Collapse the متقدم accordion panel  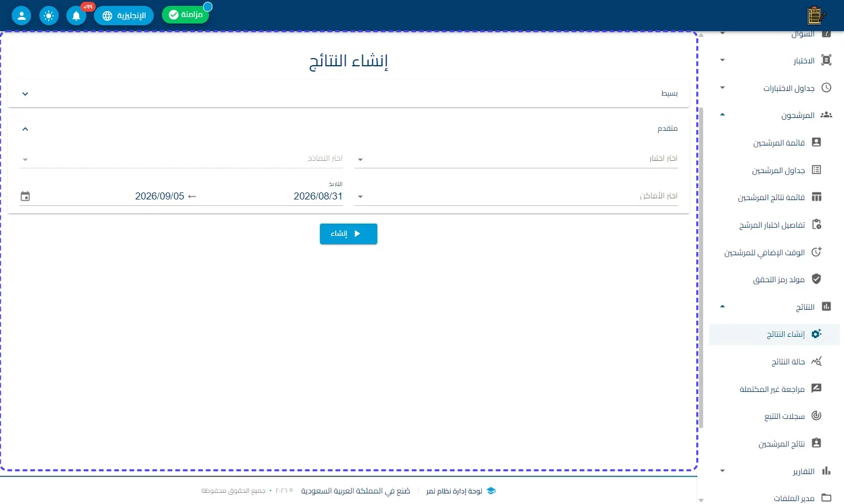(x=349, y=128)
